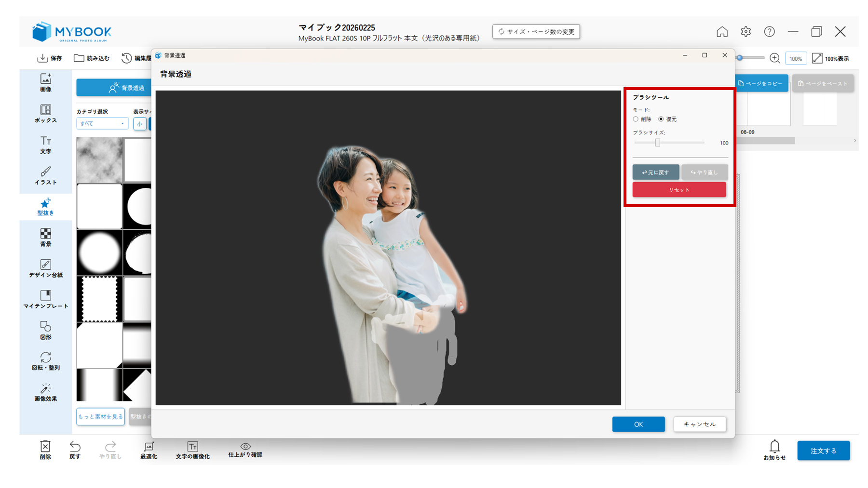Open the settings gear icon
Image resolution: width=868 pixels, height=488 pixels.
click(x=746, y=32)
